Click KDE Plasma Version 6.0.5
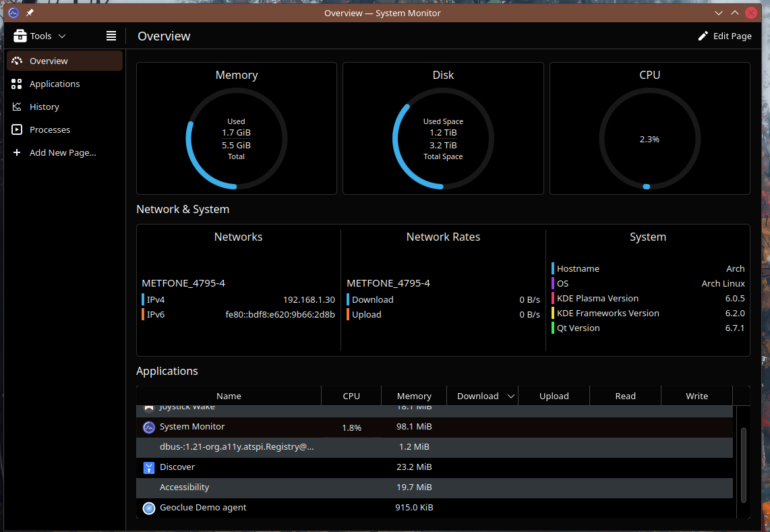770x532 pixels. point(648,298)
